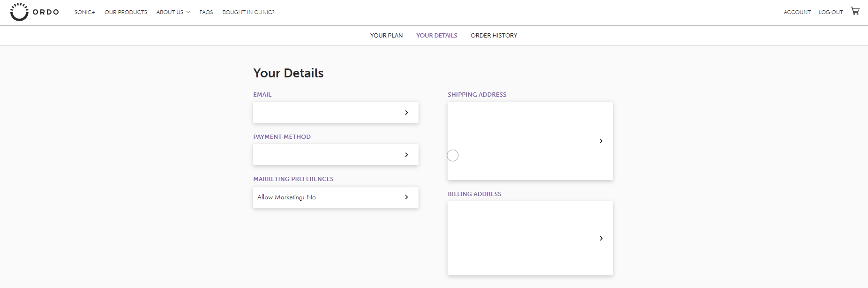
Task: Click the Email section label
Action: [x=262, y=95]
